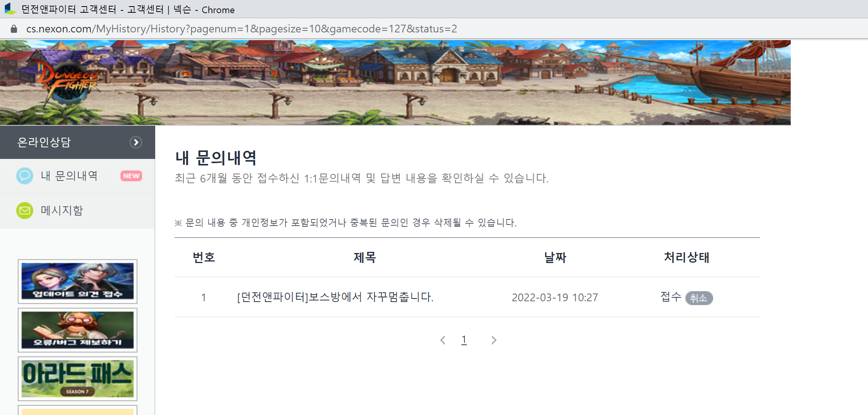Viewport: 868px width, 415px height.
Task: Click the 처리상태 column header
Action: (x=687, y=257)
